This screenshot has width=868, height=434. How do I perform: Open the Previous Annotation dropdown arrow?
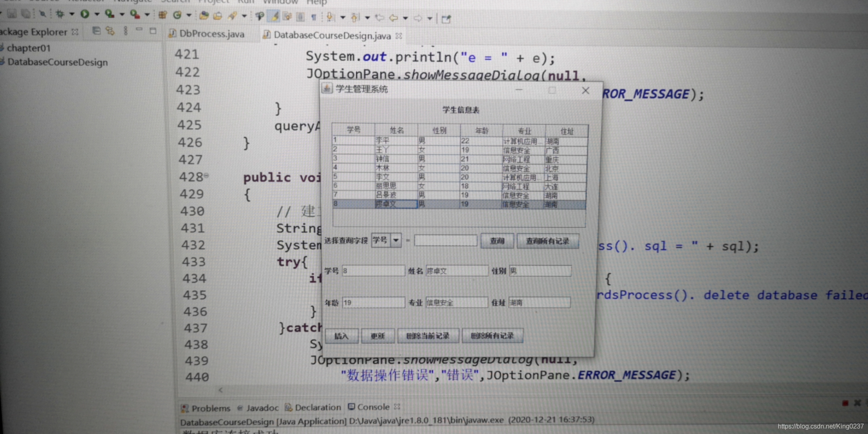367,18
